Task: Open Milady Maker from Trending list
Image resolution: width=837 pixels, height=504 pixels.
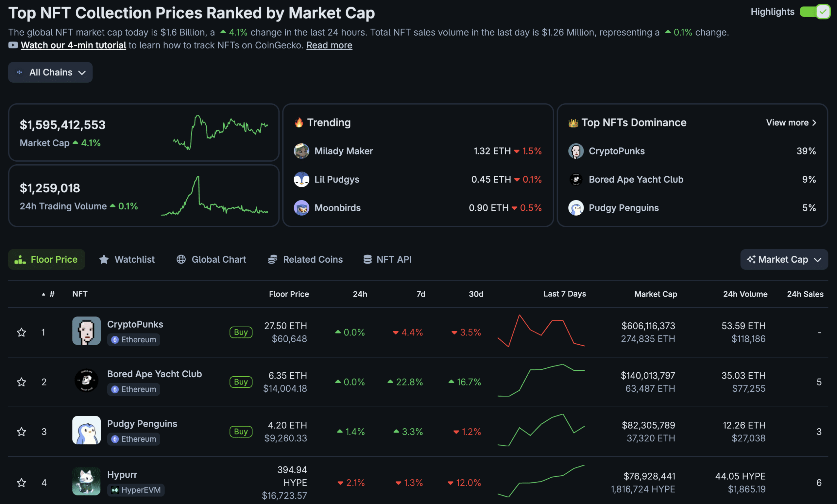Action: point(343,151)
